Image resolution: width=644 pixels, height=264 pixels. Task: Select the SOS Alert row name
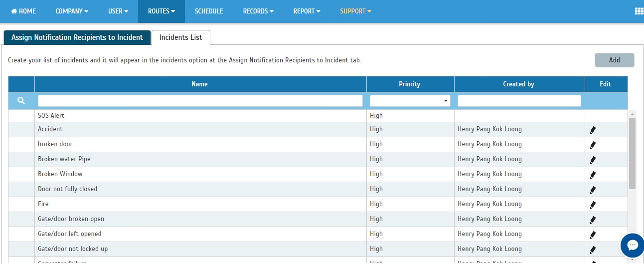51,115
